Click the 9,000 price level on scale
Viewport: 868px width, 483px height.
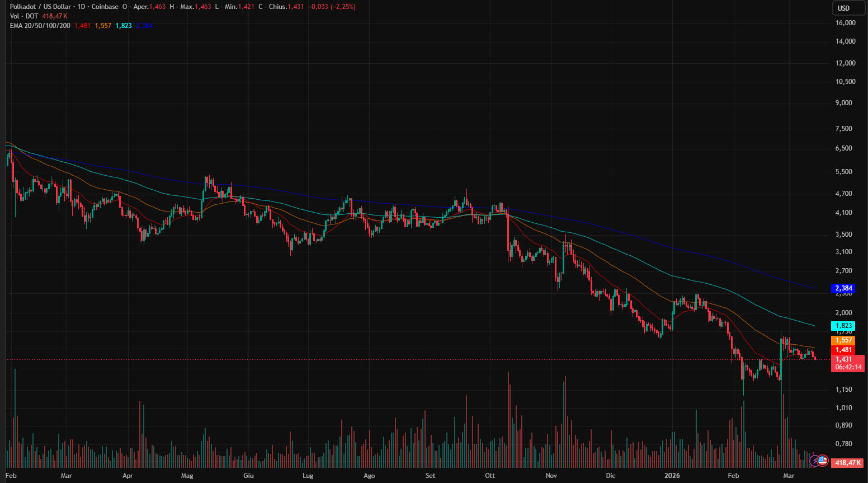click(x=844, y=103)
